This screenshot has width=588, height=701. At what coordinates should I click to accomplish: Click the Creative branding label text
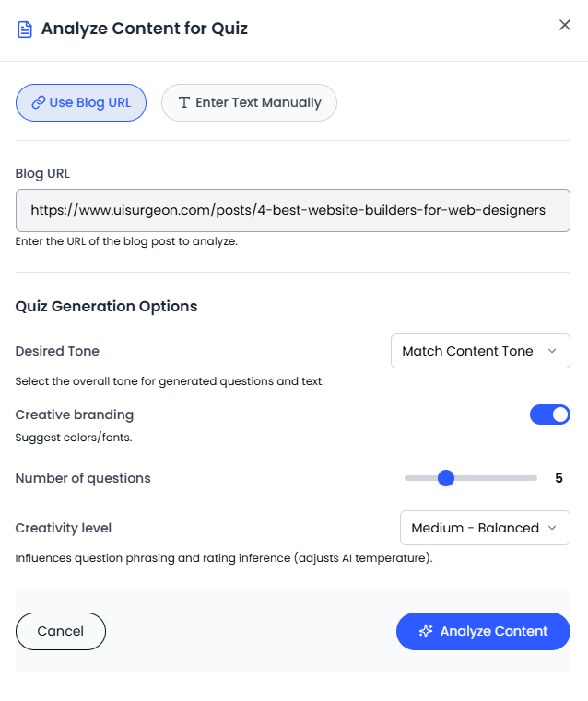tap(75, 415)
